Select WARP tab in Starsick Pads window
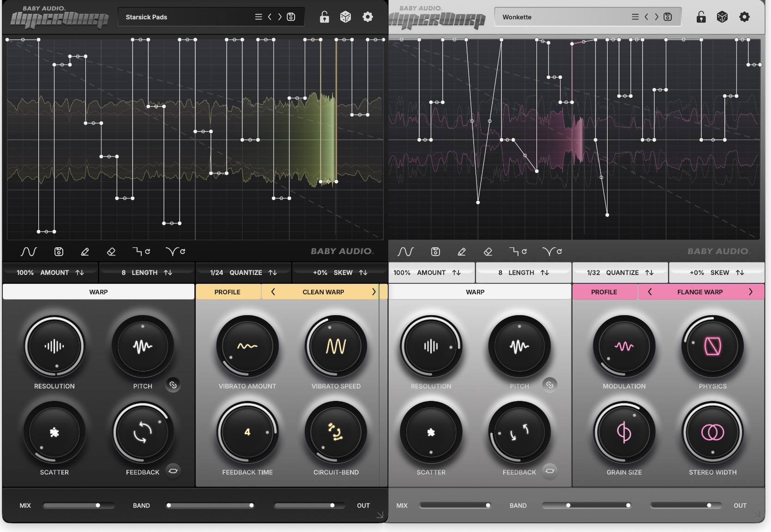Viewport: 771px width, 532px height. [x=98, y=292]
